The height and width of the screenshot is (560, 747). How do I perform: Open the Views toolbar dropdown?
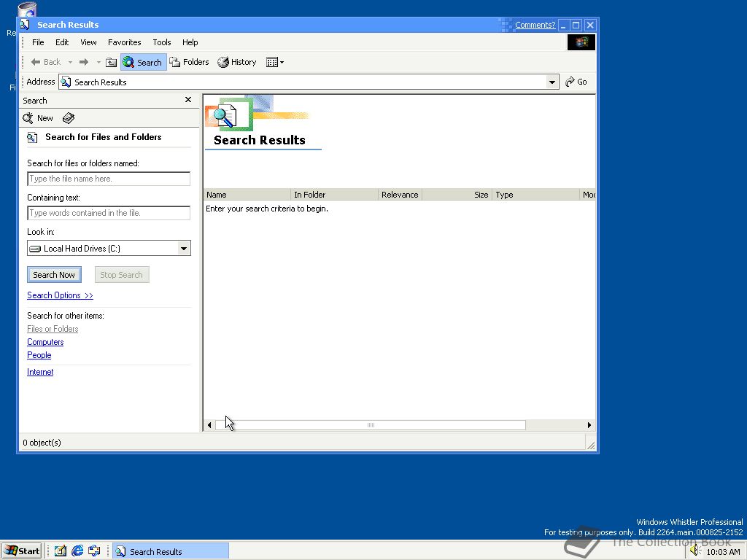coord(275,63)
